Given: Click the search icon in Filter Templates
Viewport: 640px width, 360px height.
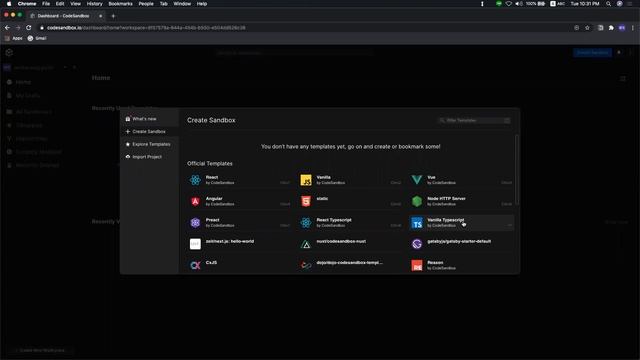Looking at the screenshot, I should [x=442, y=120].
